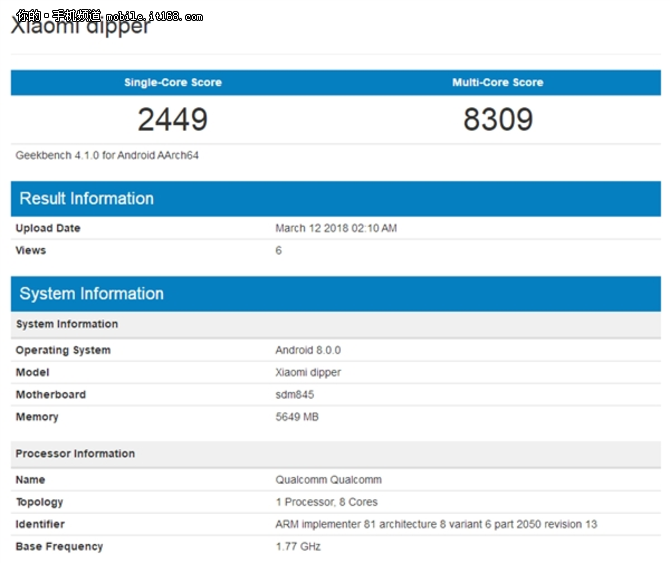This screenshot has height=563, width=670.
Task: Select the Views label
Action: 31,250
